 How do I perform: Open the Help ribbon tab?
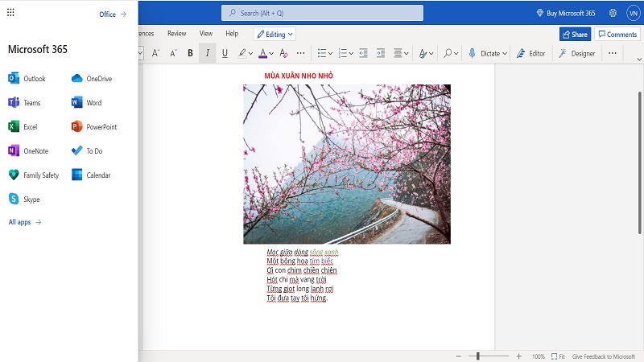(232, 34)
